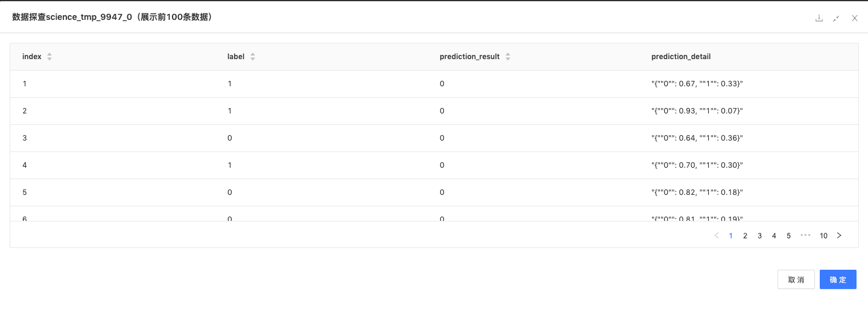Navigate to page 4
Screen dimensions: 868x321
click(x=774, y=236)
